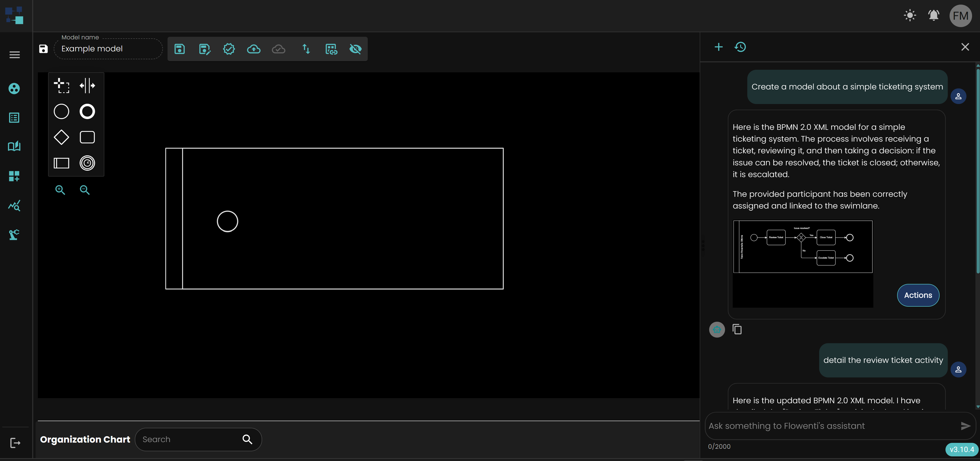The image size is (980, 461).
Task: Click the linked table toolbar icon
Action: tap(331, 49)
